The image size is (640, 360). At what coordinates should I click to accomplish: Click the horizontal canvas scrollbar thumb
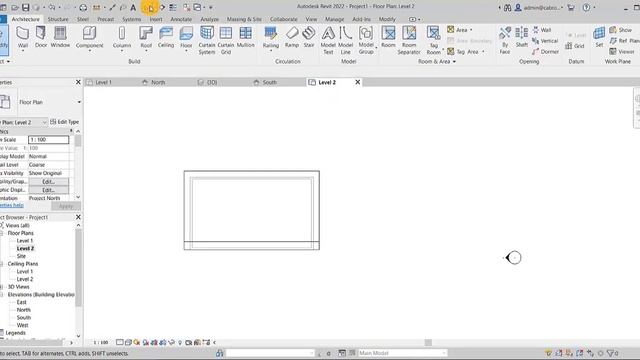point(428,342)
